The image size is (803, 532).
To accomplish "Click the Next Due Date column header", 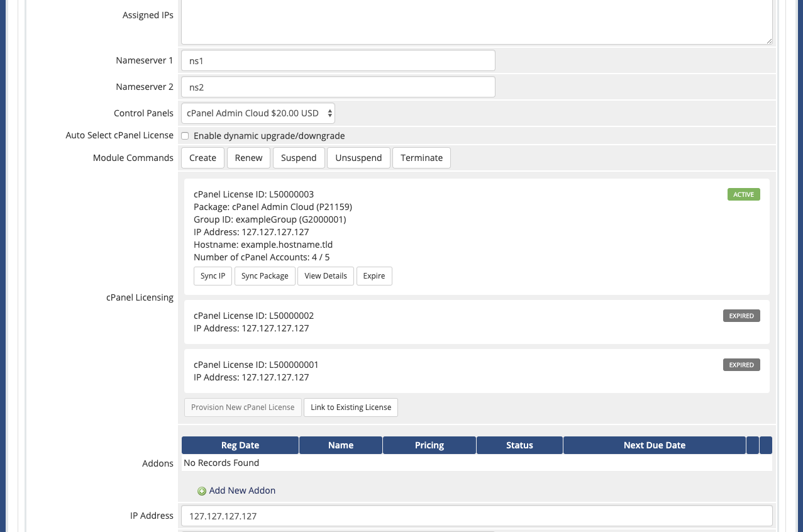I will (x=655, y=445).
